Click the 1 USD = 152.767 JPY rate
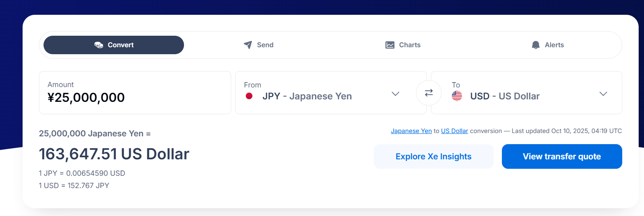This screenshot has width=644, height=216. 74,186
